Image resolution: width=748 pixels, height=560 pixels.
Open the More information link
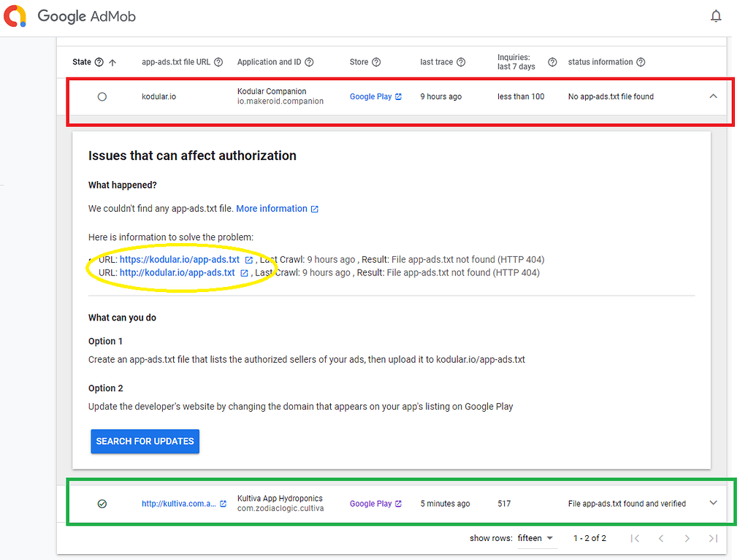(272, 208)
